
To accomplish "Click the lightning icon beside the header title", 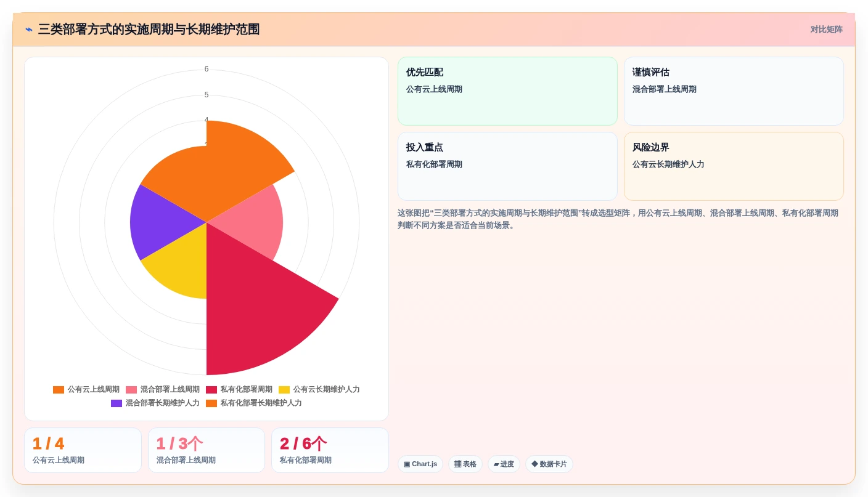I will pyautogui.click(x=29, y=30).
